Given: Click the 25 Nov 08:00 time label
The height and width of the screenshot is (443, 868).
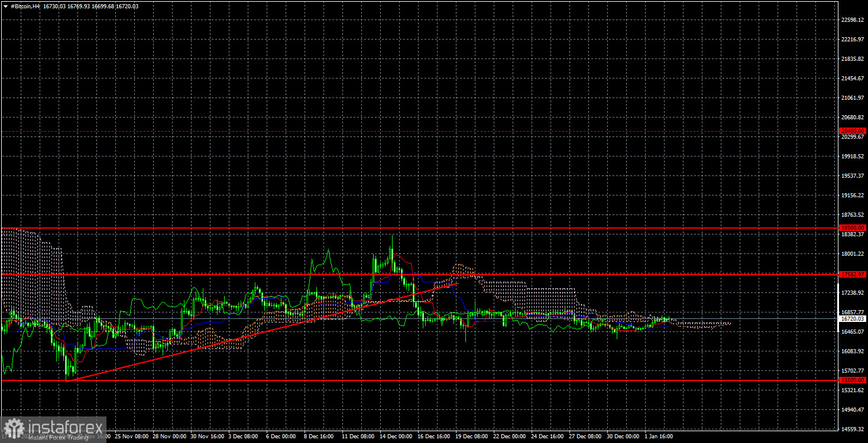Looking at the screenshot, I should [x=132, y=437].
